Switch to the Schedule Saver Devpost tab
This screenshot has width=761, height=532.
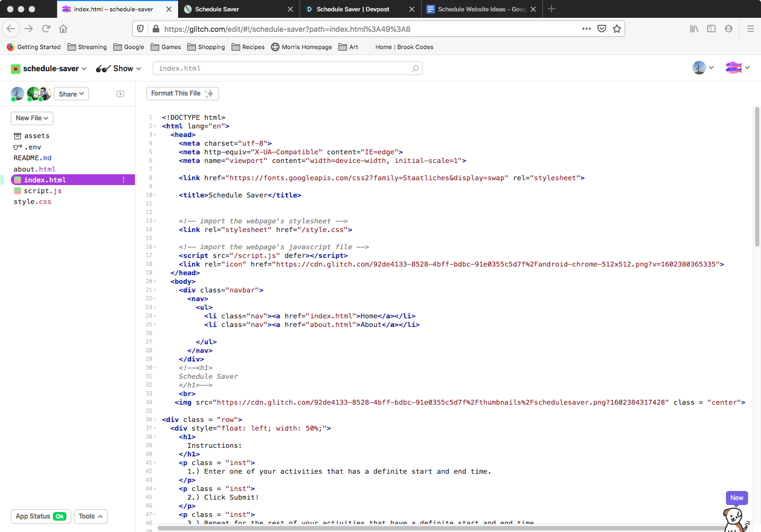[360, 9]
